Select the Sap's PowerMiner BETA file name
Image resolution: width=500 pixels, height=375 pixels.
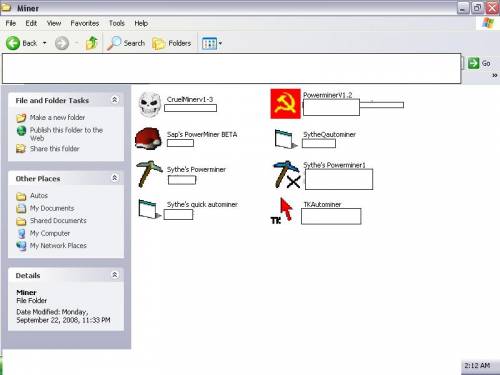(202, 134)
